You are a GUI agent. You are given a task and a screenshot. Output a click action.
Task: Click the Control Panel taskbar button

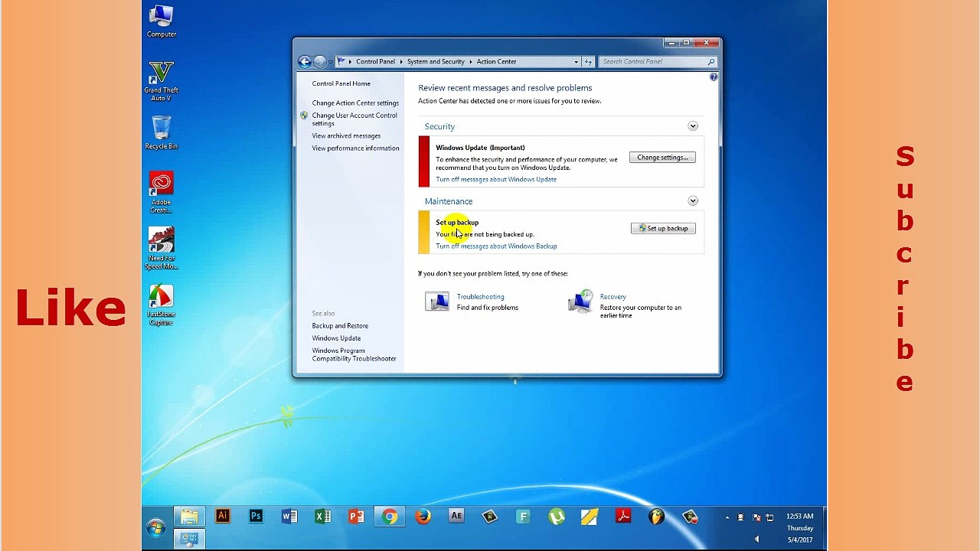click(x=189, y=539)
